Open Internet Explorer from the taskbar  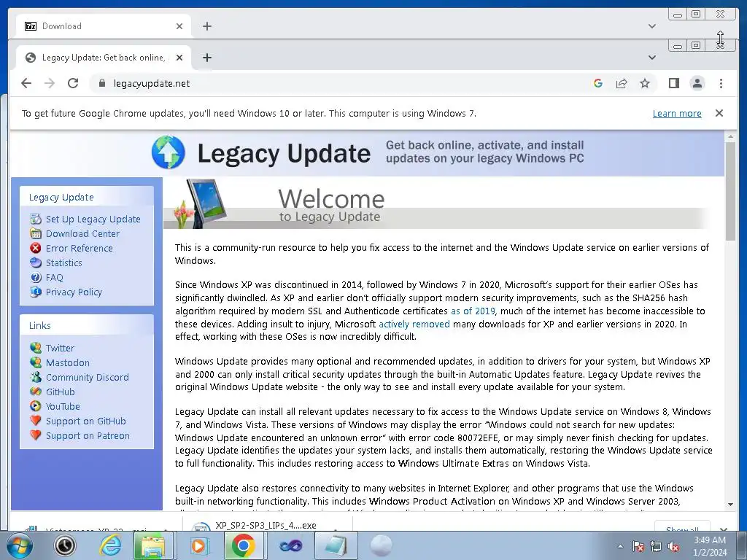(111, 545)
